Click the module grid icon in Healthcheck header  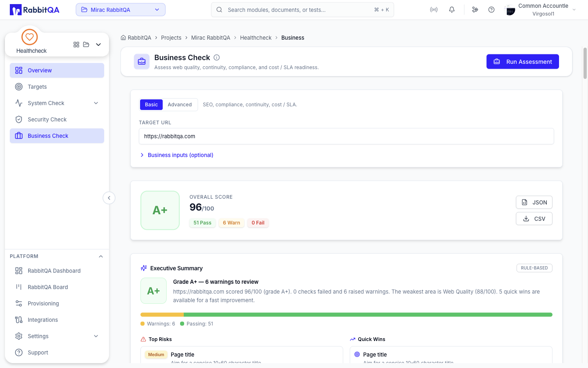[x=76, y=45]
